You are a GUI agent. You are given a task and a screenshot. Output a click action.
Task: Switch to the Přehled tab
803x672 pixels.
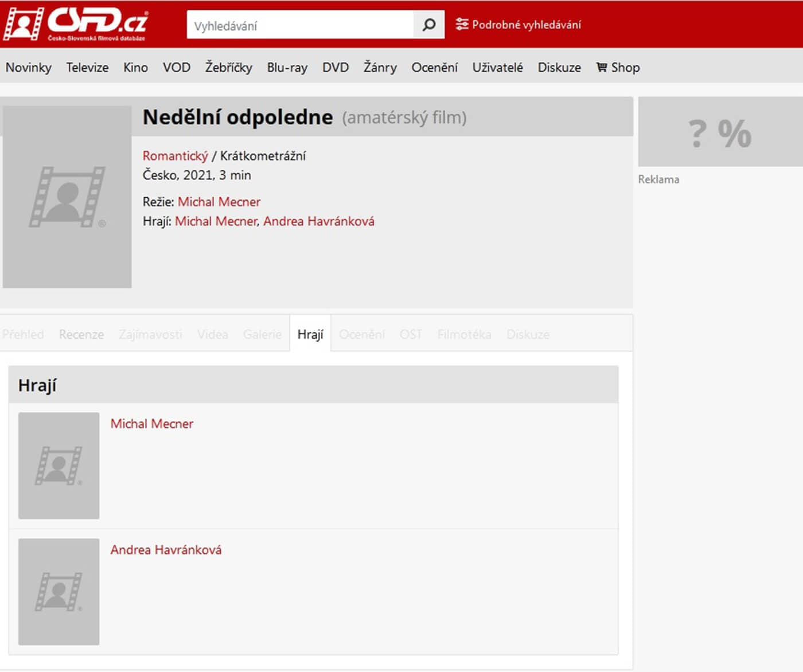click(x=23, y=334)
